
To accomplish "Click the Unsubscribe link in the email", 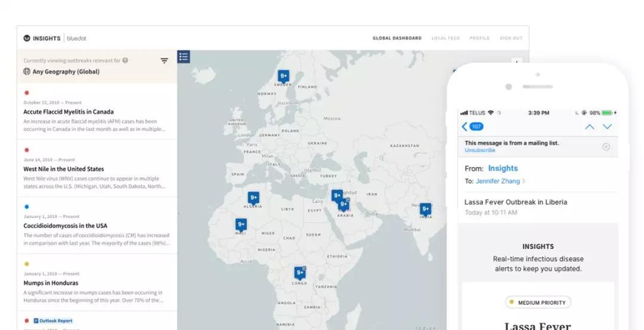I will tap(480, 150).
